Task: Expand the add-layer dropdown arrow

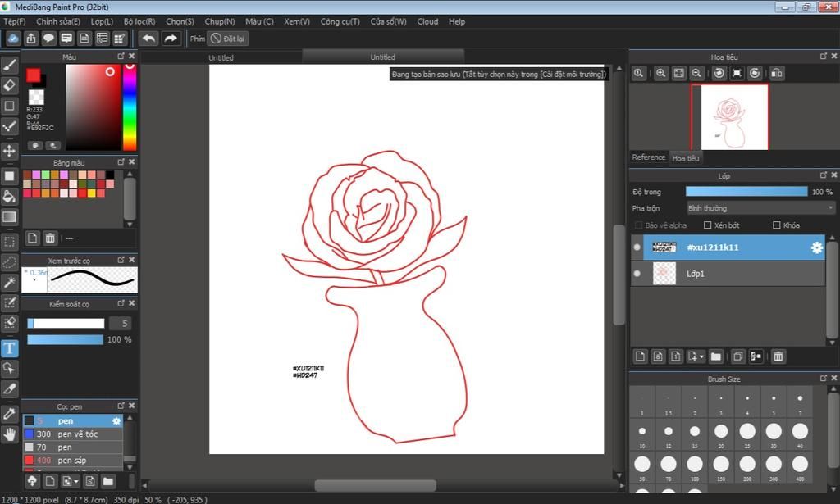Action: (x=702, y=356)
